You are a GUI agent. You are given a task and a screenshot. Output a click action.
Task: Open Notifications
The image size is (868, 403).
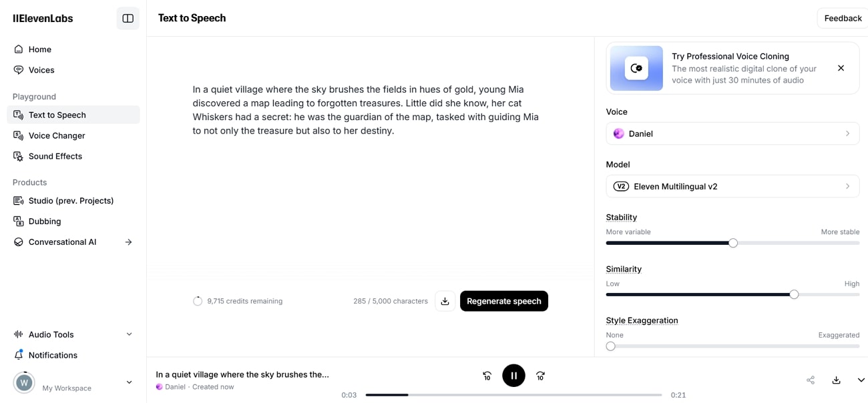click(x=73, y=355)
